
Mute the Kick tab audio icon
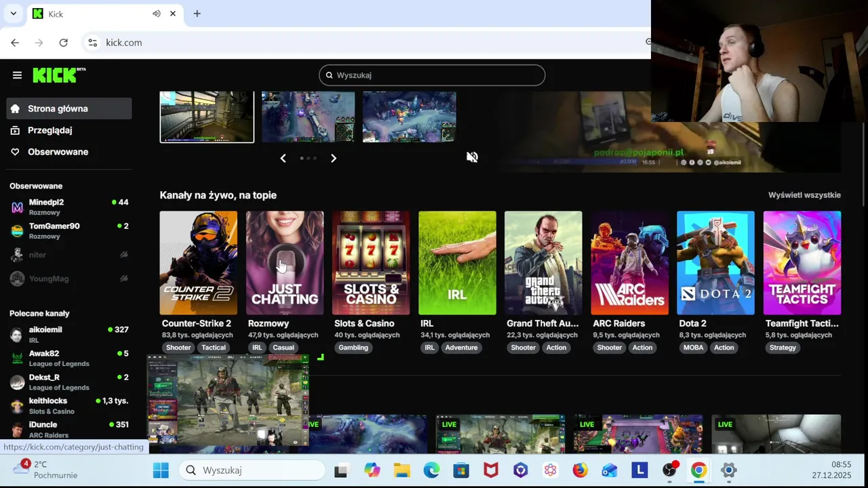[157, 14]
